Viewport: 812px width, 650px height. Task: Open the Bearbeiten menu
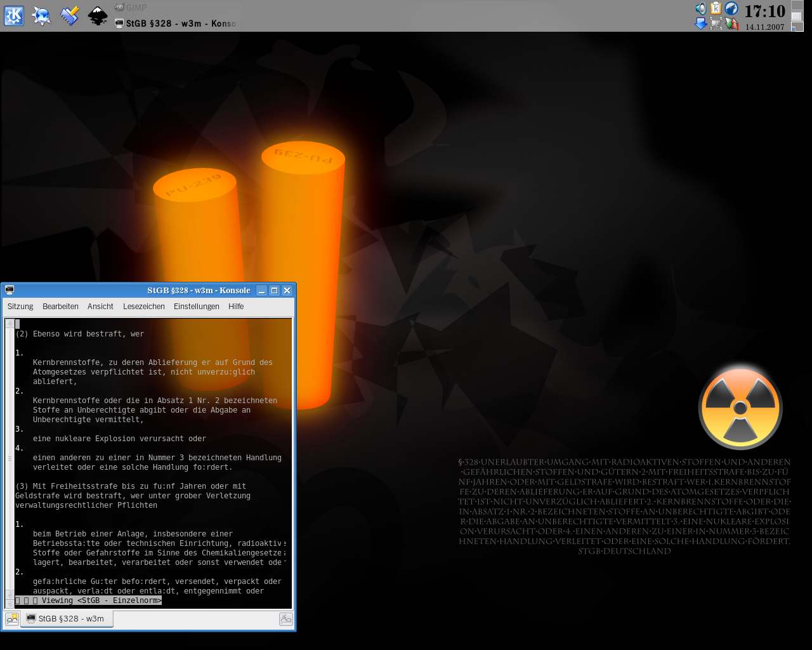coord(60,307)
